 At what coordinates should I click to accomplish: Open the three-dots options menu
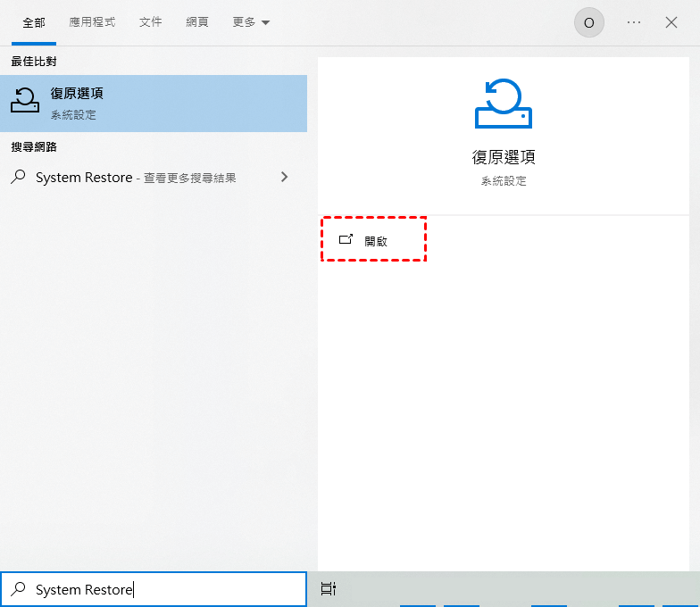tap(634, 22)
